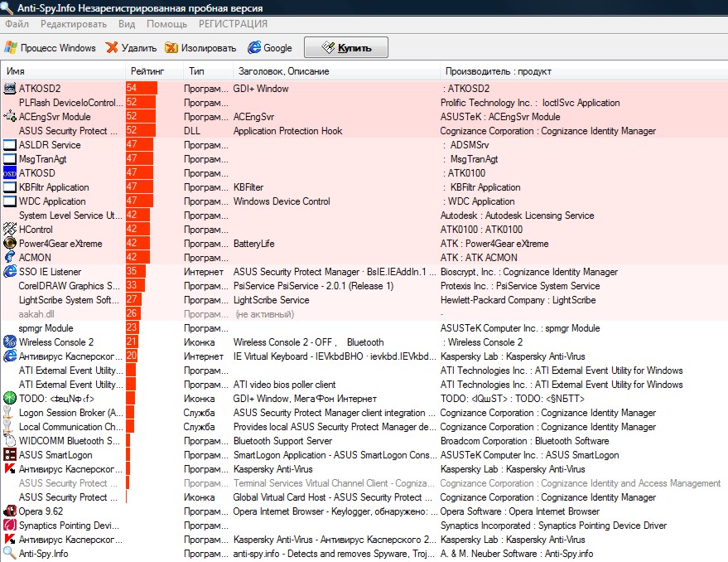728x562 pixels.
Task: Click the ASUS SmartLogon row icon
Action: click(10, 455)
